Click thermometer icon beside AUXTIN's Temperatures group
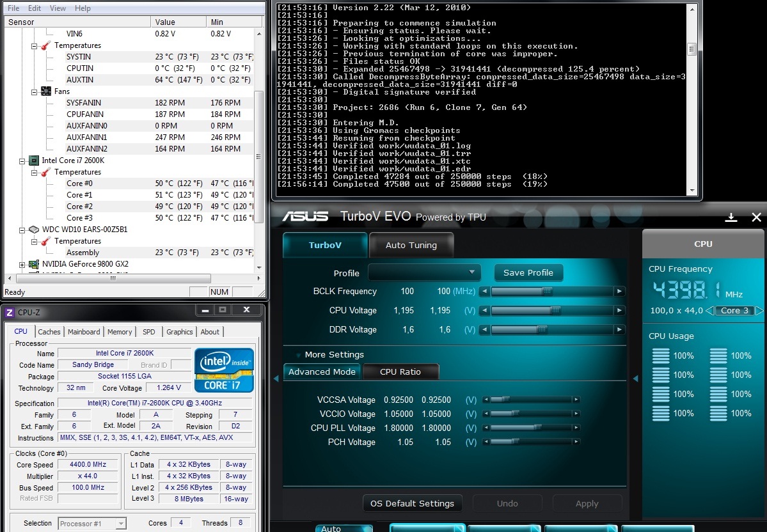This screenshot has height=532, width=767. point(46,45)
